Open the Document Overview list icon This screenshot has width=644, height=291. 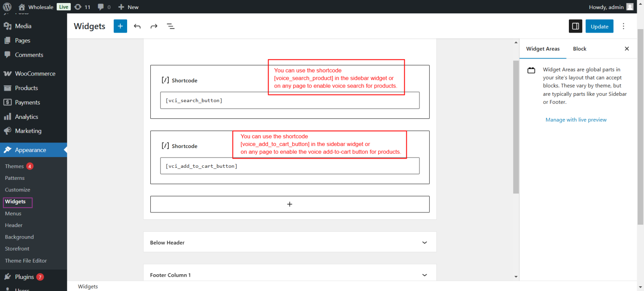pyautogui.click(x=170, y=26)
